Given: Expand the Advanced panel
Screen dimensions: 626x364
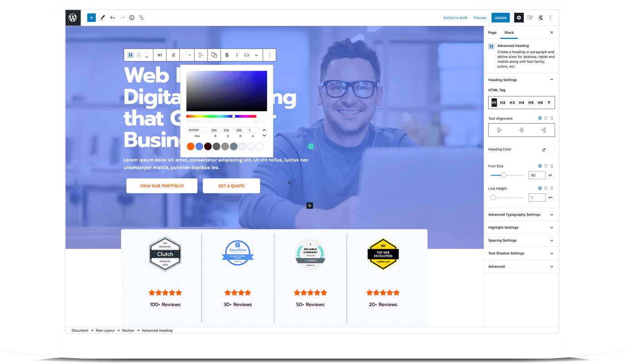Looking at the screenshot, I should pos(521,267).
